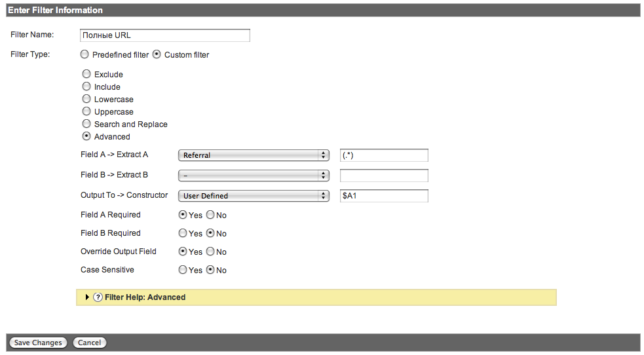
Task: Click the Filter Help question mark icon
Action: 98,297
